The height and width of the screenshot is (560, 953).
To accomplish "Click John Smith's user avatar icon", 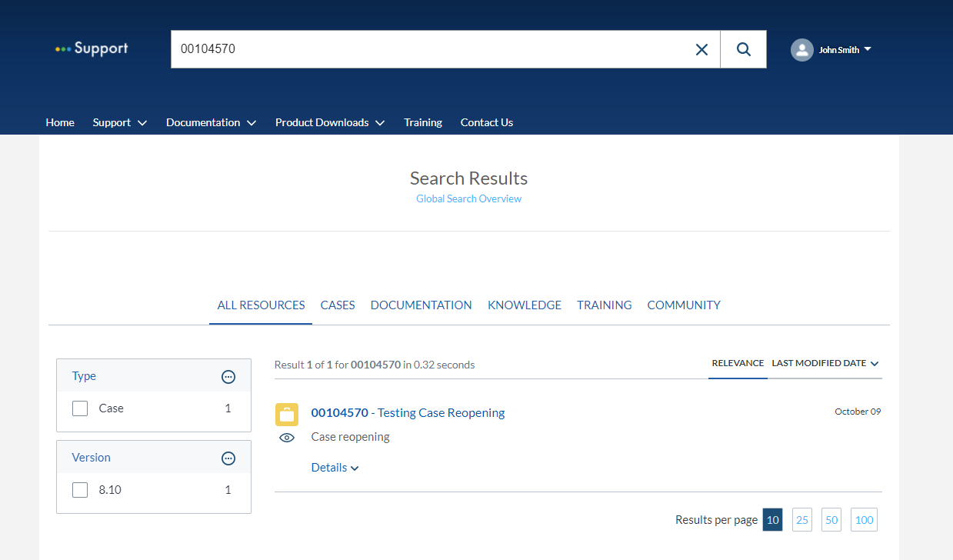I will (x=801, y=50).
